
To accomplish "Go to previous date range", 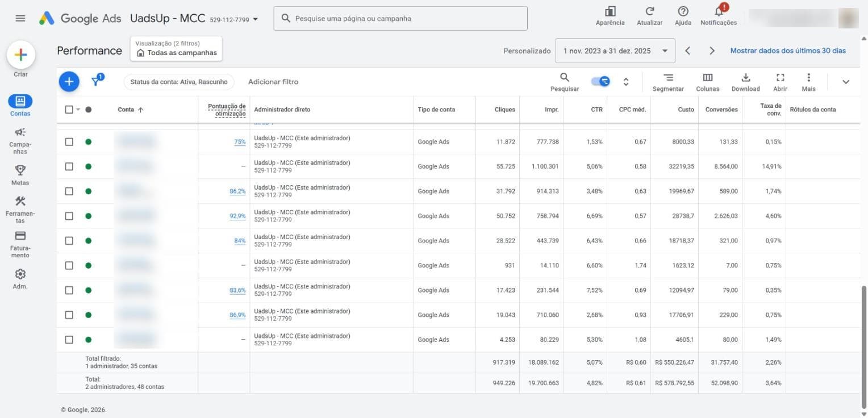I will coord(687,51).
